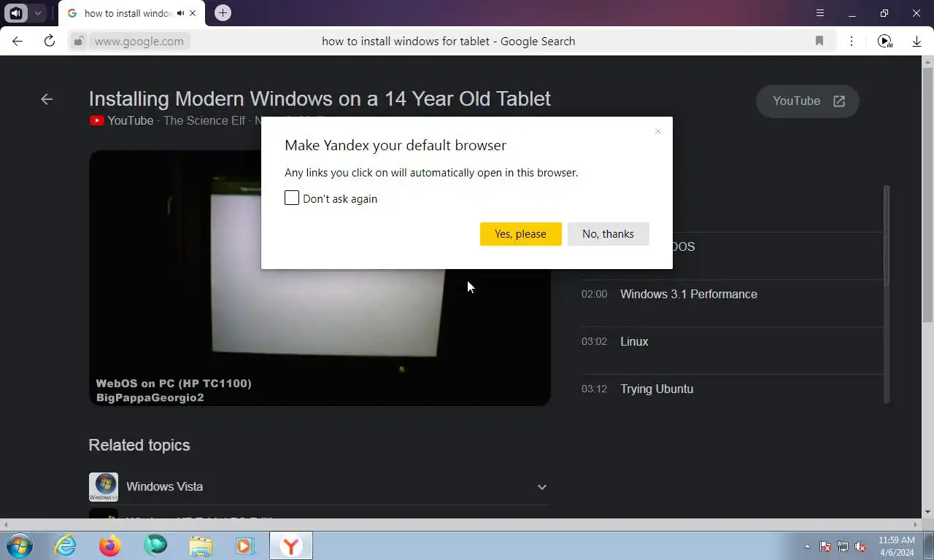Image resolution: width=934 pixels, height=560 pixels.
Task: Play the WebOS on PC video thumbnail
Action: pos(320,278)
